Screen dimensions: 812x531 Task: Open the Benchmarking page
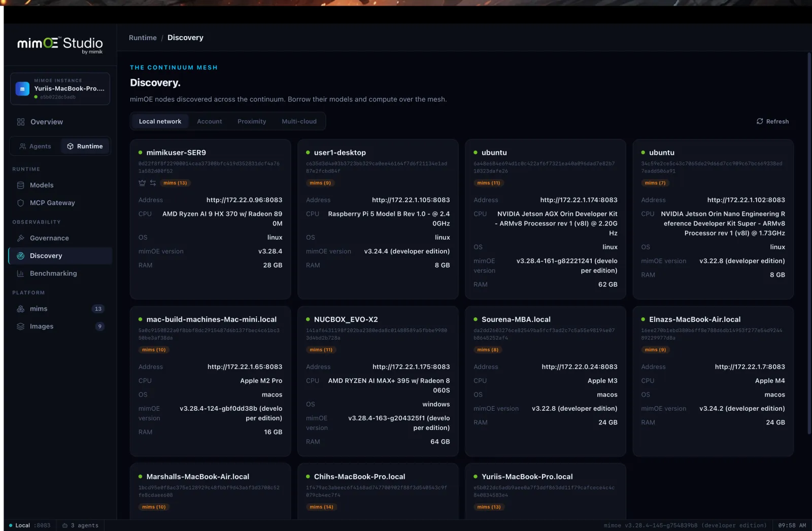tap(60, 274)
